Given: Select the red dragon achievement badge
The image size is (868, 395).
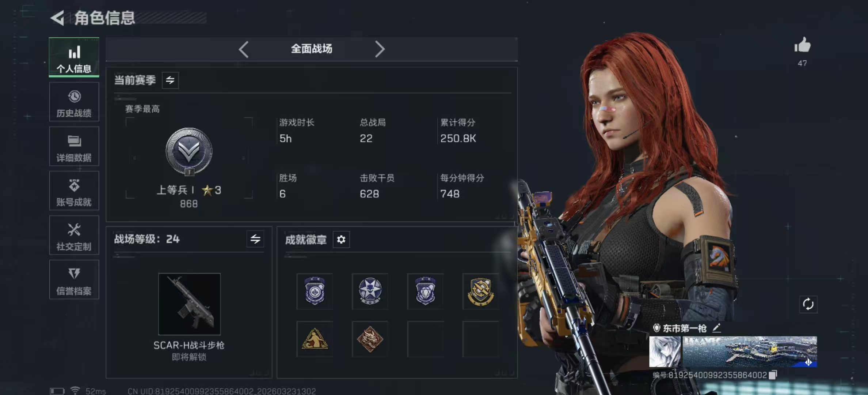Looking at the screenshot, I should pos(370,339).
